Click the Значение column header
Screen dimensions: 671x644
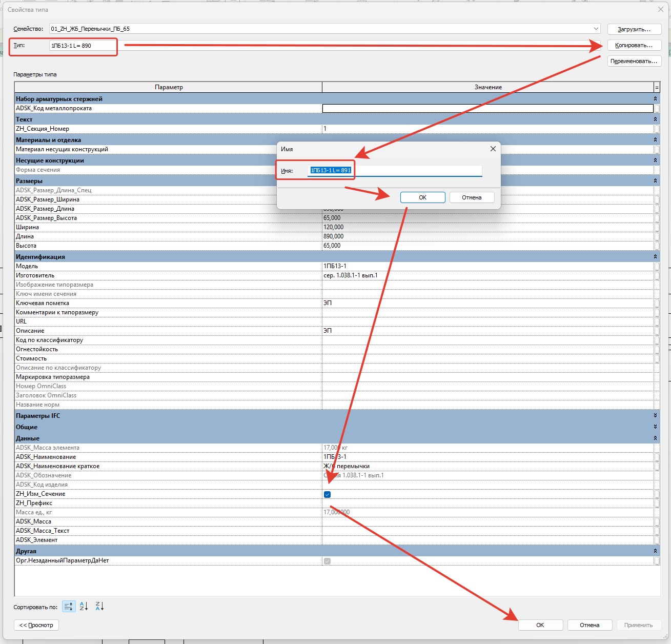tap(488, 87)
